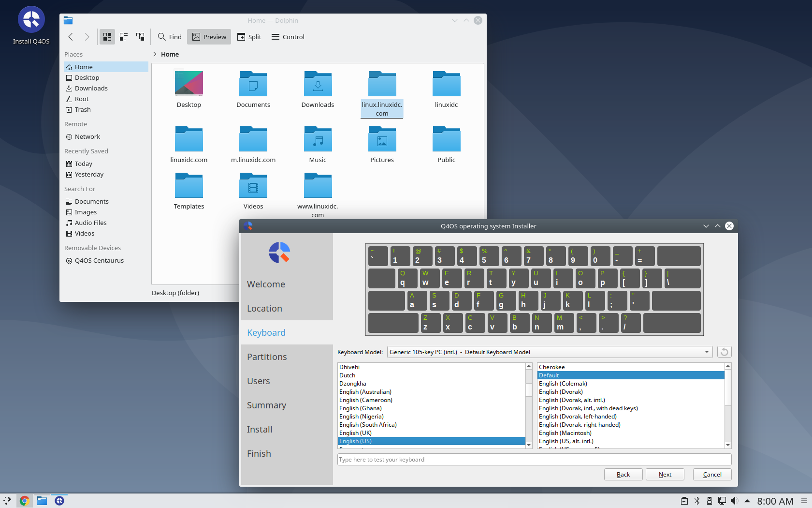Viewport: 812px width, 508px height.
Task: Open the Install Q4OS desktop icon
Action: 31,25
